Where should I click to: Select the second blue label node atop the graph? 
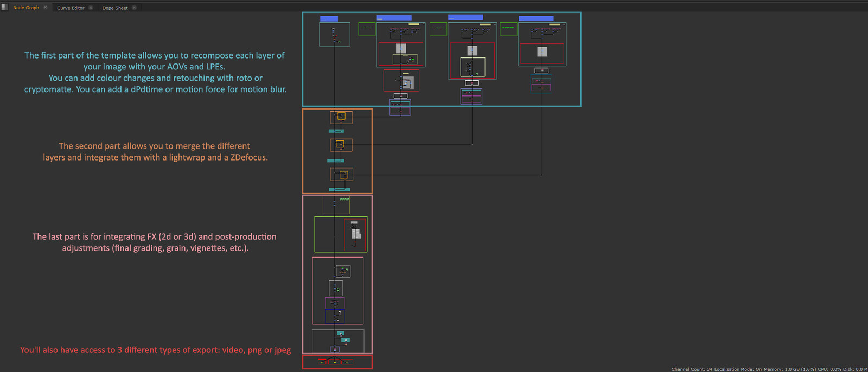tap(394, 18)
